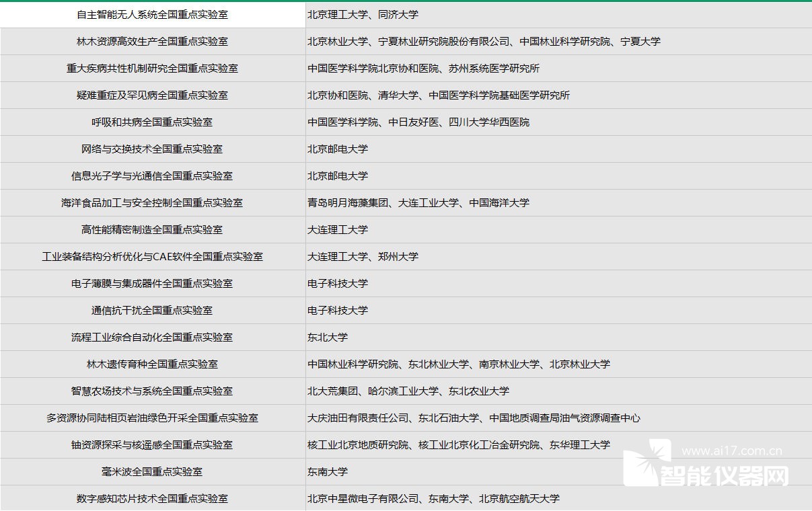The width and height of the screenshot is (812, 511).
Task: Select 海洋食品加工与安全控制全国重点实验室 cell
Action: [x=153, y=202]
